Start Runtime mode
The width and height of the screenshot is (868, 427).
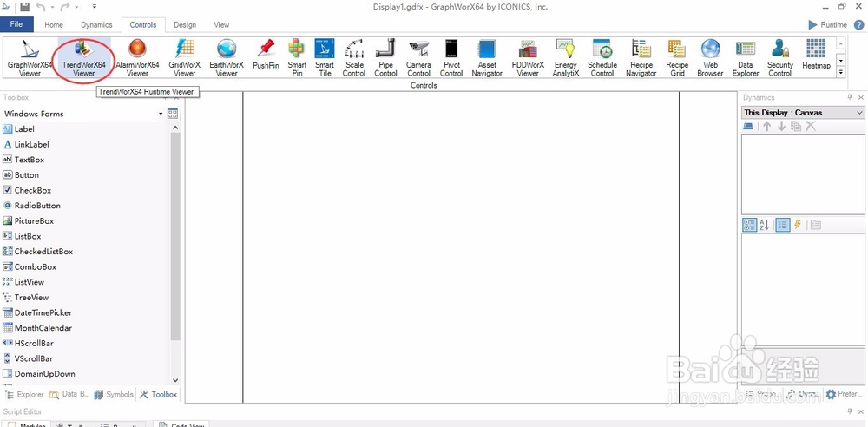click(827, 24)
